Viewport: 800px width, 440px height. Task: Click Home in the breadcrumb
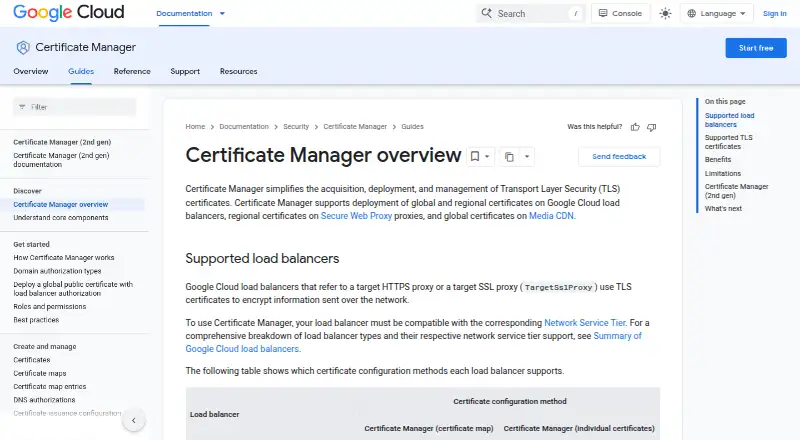[x=195, y=127]
